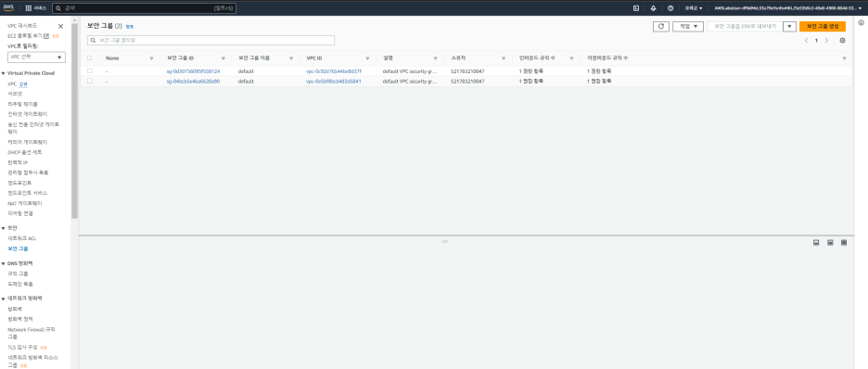Expand details panel to full size
This screenshot has height=369, width=868.
844,242
